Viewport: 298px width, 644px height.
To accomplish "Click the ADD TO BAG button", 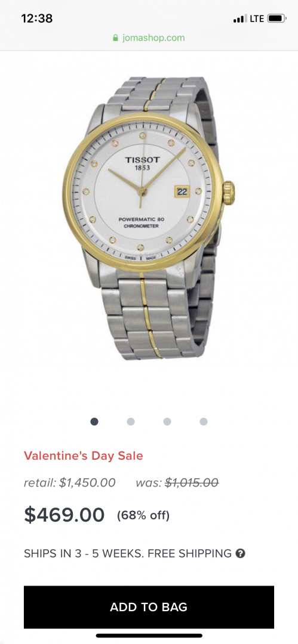I will coord(149,607).
